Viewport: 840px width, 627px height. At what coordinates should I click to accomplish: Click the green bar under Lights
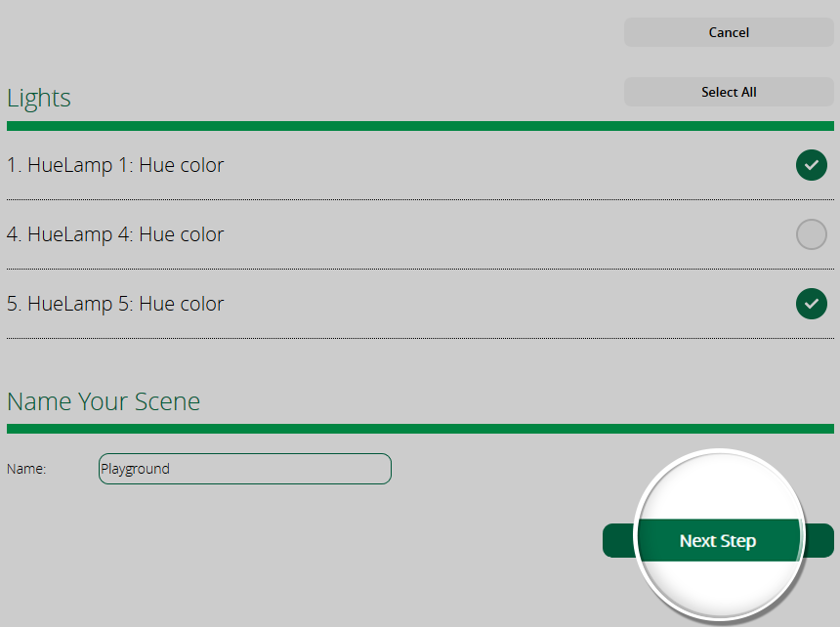pos(420,126)
